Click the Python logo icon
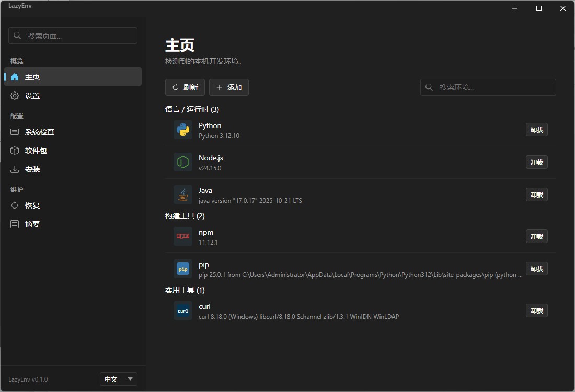 pyautogui.click(x=182, y=130)
